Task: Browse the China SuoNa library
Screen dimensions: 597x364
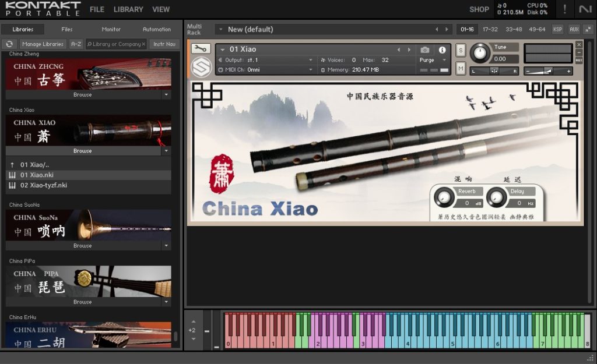Action: pyautogui.click(x=83, y=246)
